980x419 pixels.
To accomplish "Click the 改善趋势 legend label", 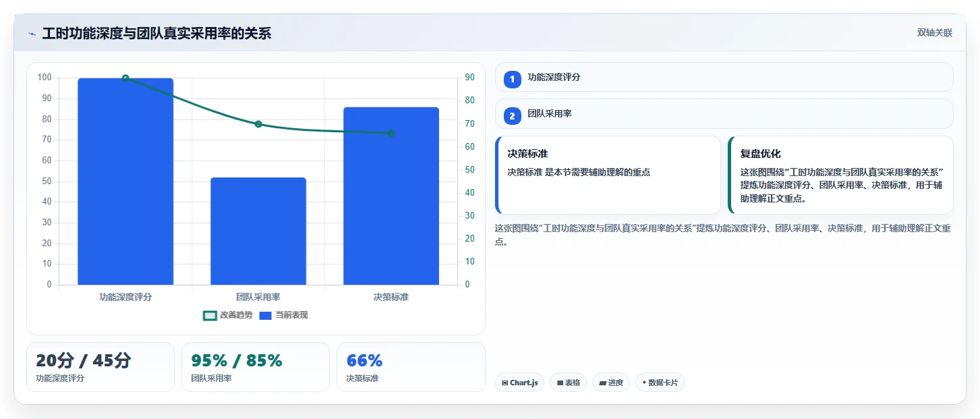I will point(236,315).
